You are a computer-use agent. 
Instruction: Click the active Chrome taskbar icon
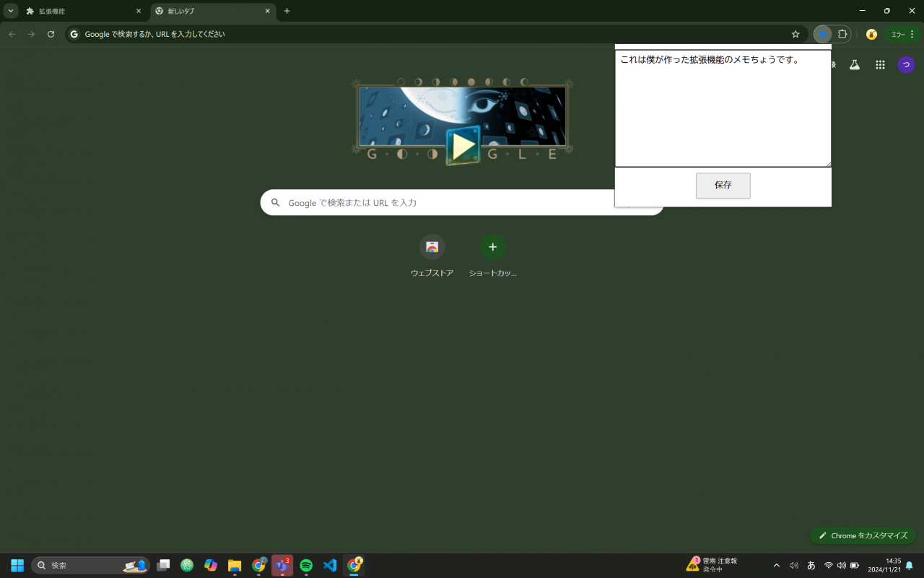point(354,565)
